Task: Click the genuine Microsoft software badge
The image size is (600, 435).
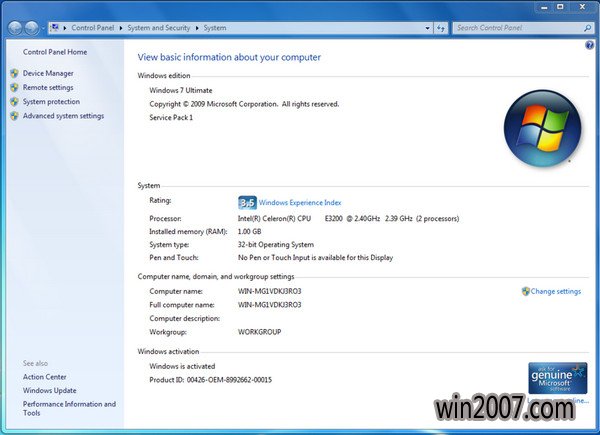Action: (x=557, y=379)
